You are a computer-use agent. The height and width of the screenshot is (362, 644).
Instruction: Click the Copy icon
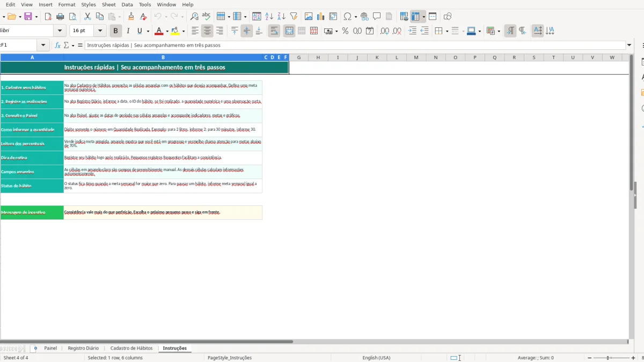click(99, 17)
